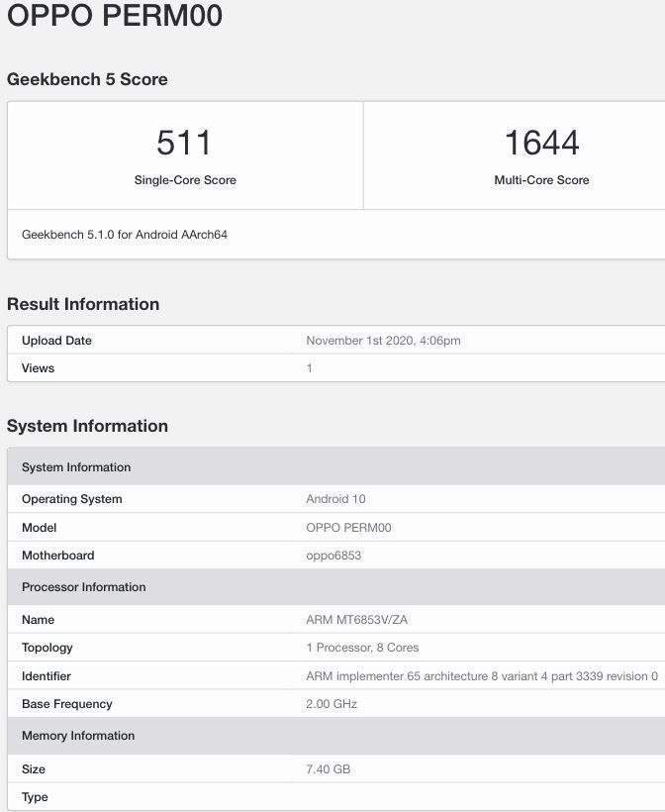
Task: Click the Motherboard value oppo6853
Action: pos(333,556)
